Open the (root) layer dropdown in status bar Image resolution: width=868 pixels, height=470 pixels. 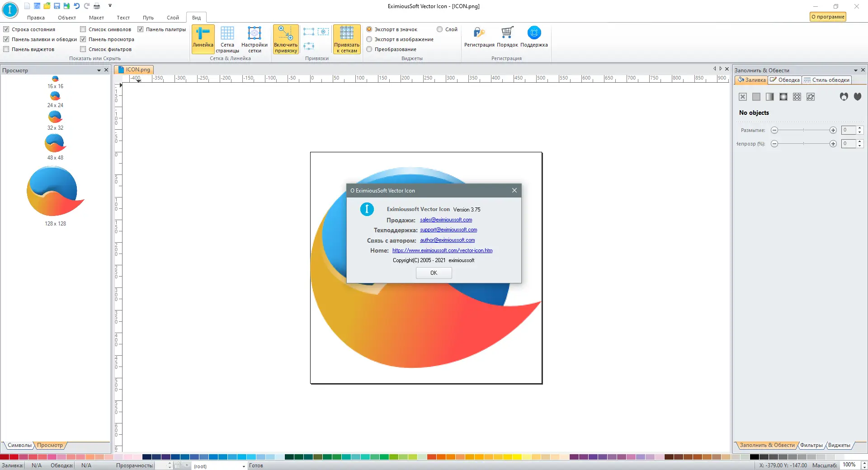(x=244, y=466)
